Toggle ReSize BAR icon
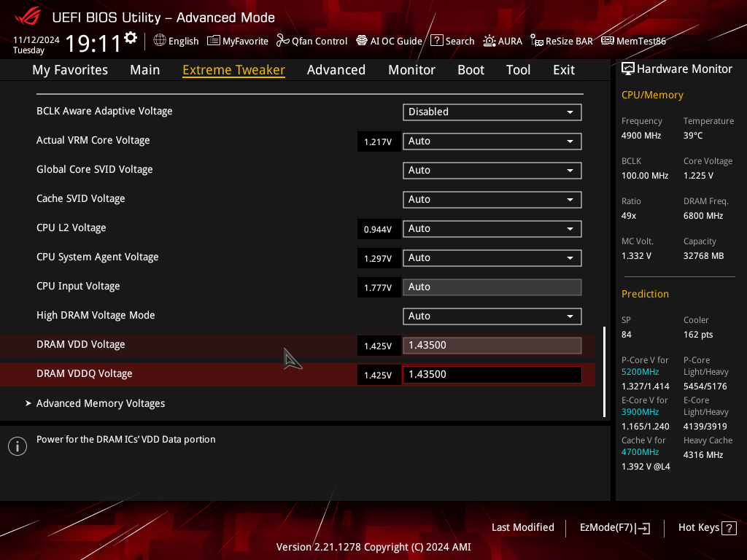The image size is (747, 560). pyautogui.click(x=537, y=41)
